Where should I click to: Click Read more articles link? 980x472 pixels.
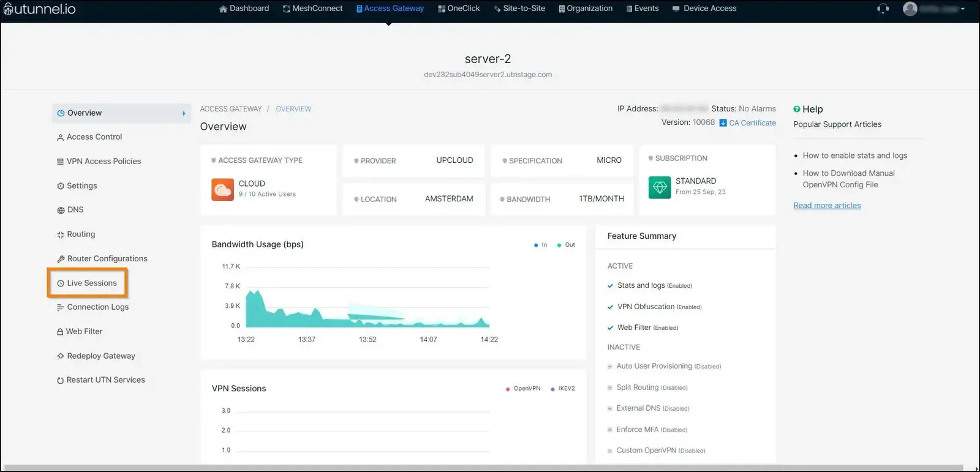point(827,206)
